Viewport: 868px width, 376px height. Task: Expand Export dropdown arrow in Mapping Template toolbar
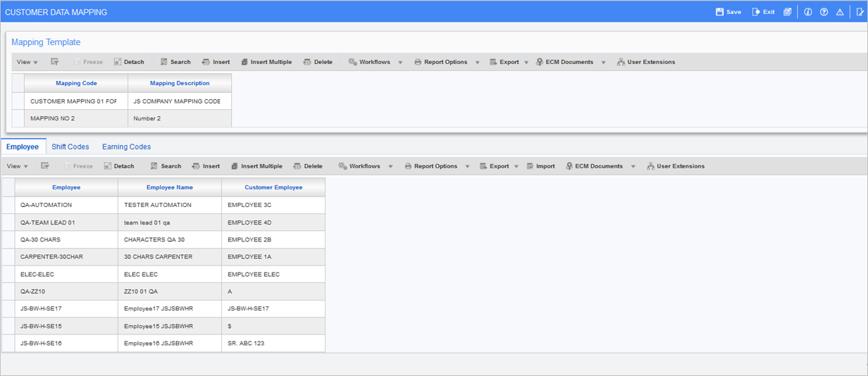pyautogui.click(x=526, y=63)
